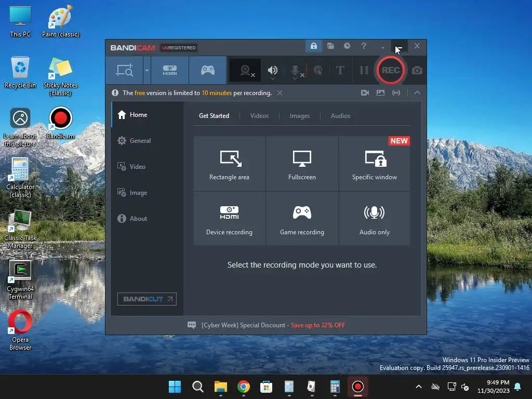The image size is (532, 399).
Task: Open the Save up to 32% OFF link
Action: [x=318, y=325]
